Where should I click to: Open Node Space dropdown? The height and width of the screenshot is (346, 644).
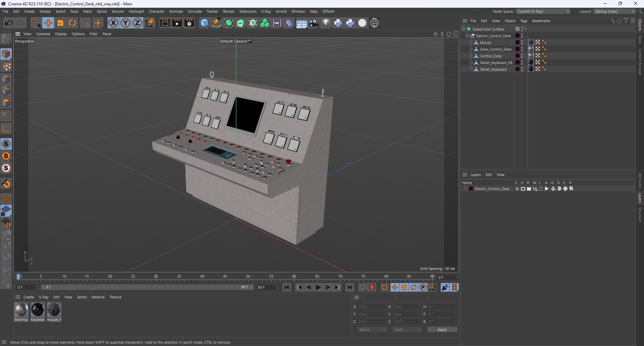coord(543,11)
